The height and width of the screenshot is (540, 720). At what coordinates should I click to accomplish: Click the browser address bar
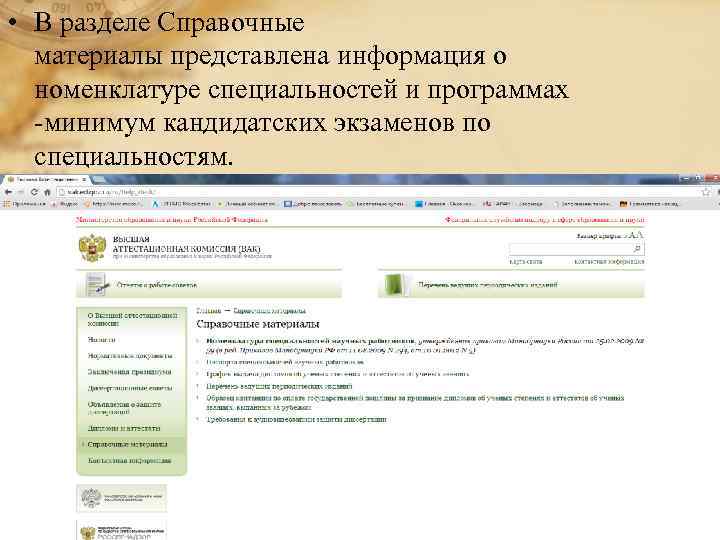377,192
